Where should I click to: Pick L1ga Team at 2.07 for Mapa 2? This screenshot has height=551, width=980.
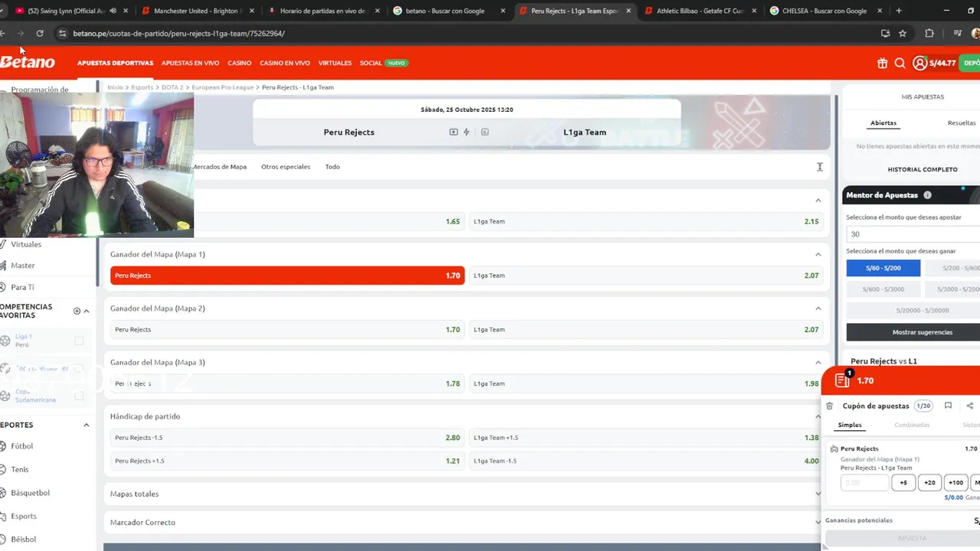pos(646,330)
